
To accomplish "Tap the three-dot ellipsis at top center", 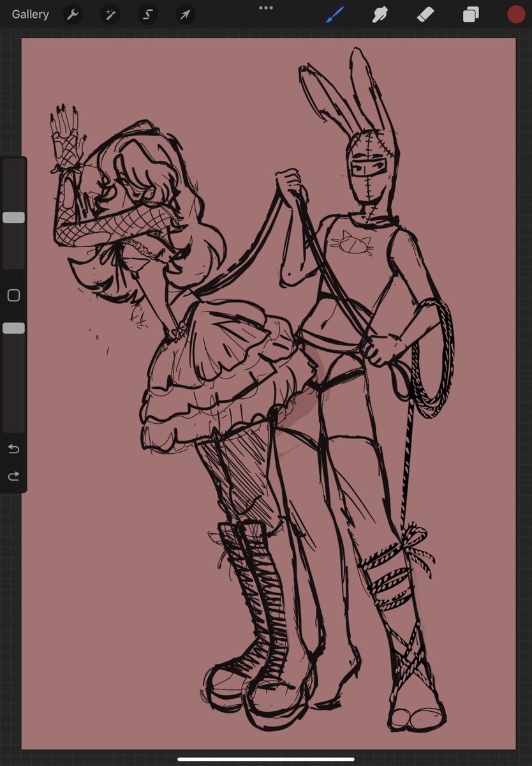I will [266, 8].
